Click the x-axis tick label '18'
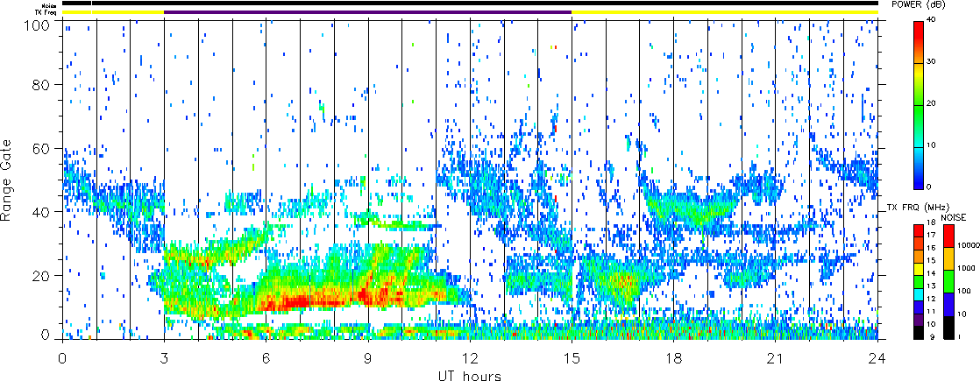The width and height of the screenshot is (980, 381). tap(674, 358)
